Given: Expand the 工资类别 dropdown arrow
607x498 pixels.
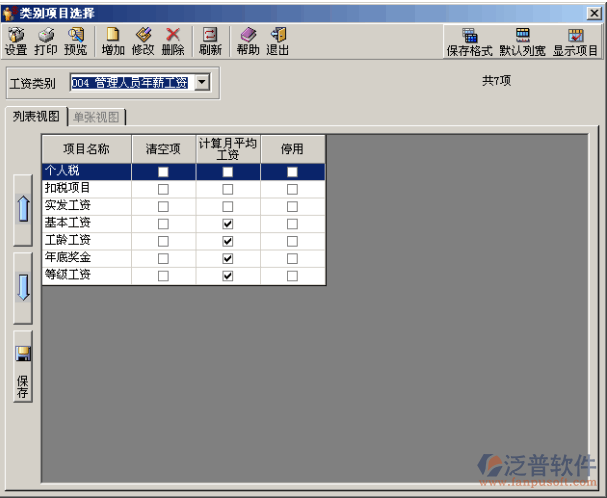Looking at the screenshot, I should click(202, 82).
